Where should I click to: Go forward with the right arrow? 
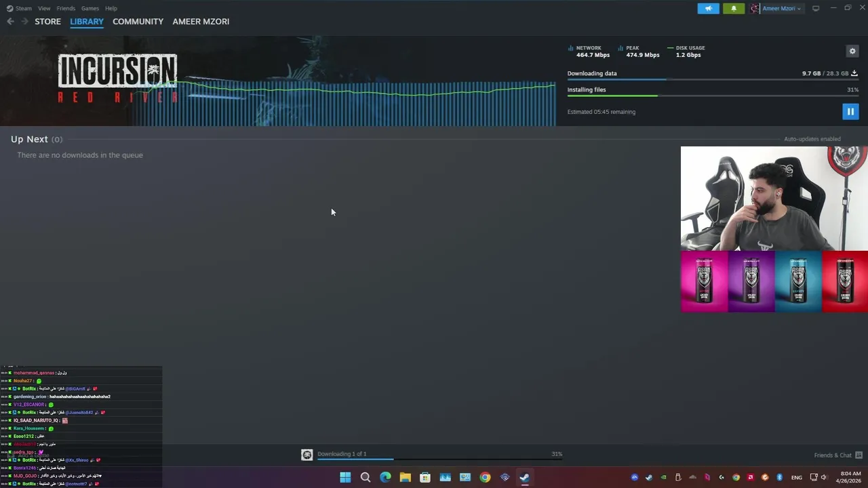click(25, 21)
